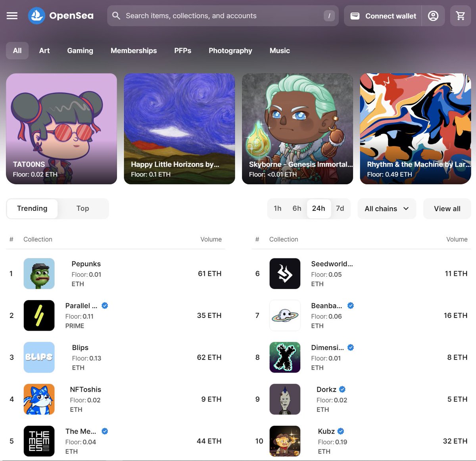Open the Photography category tab
This screenshot has height=461, width=476.
230,51
